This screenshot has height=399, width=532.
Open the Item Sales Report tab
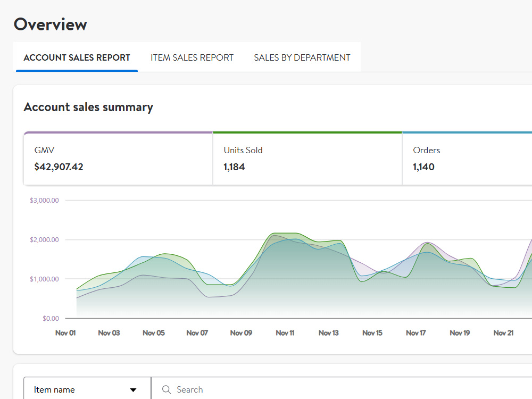[x=192, y=57]
